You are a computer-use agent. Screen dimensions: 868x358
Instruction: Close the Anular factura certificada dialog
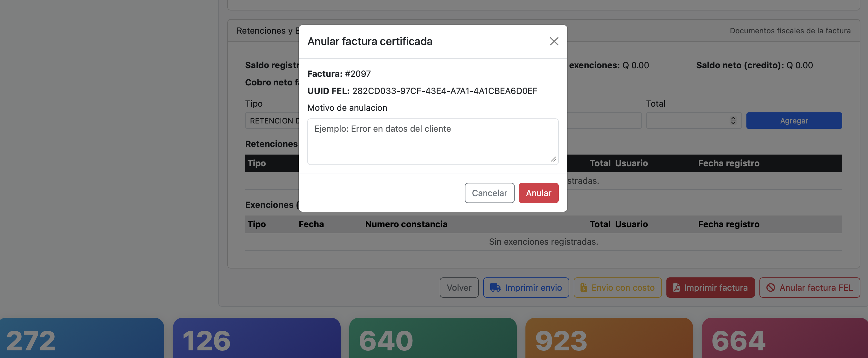(554, 41)
